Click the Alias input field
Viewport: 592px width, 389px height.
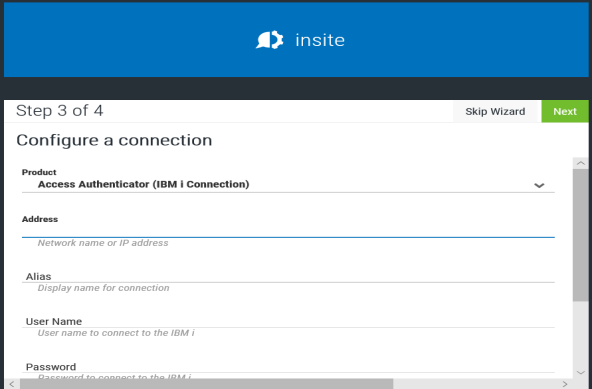point(288,276)
